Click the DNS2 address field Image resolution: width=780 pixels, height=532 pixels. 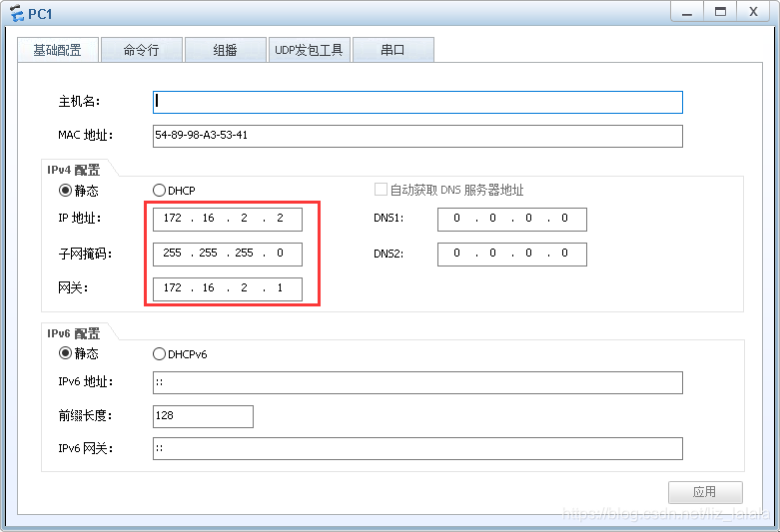click(512, 255)
